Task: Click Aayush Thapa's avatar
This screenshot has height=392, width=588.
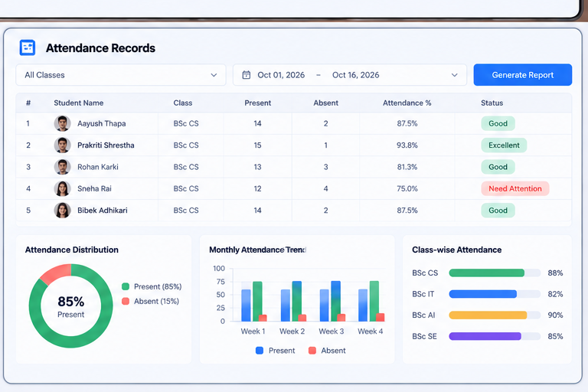Action: pyautogui.click(x=62, y=123)
